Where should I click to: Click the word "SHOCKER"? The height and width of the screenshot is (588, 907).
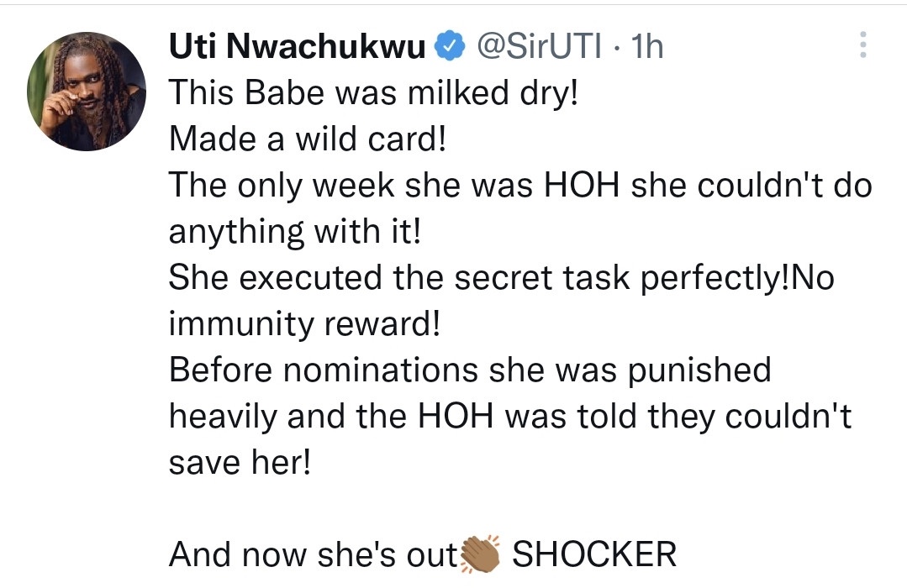[594, 554]
